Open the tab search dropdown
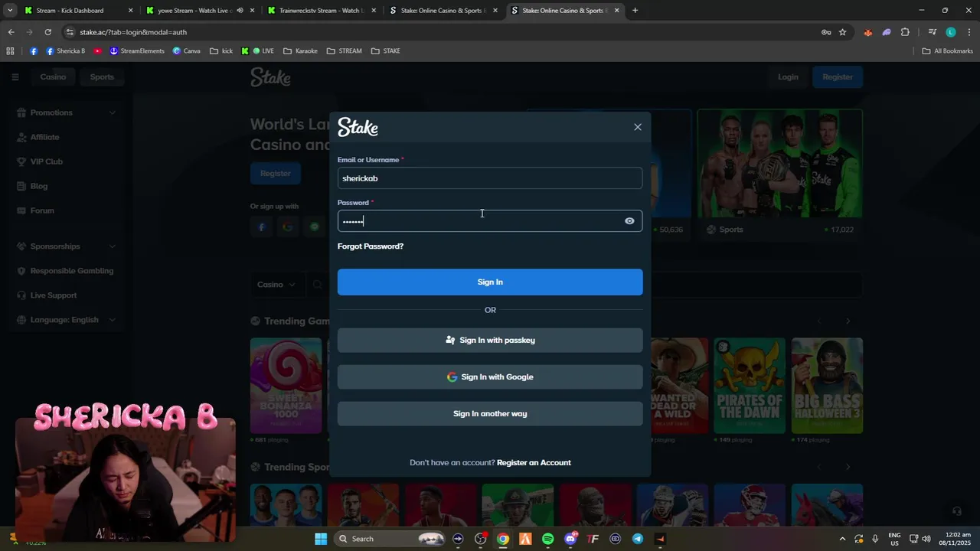Screen dimensions: 980x551 point(10,11)
